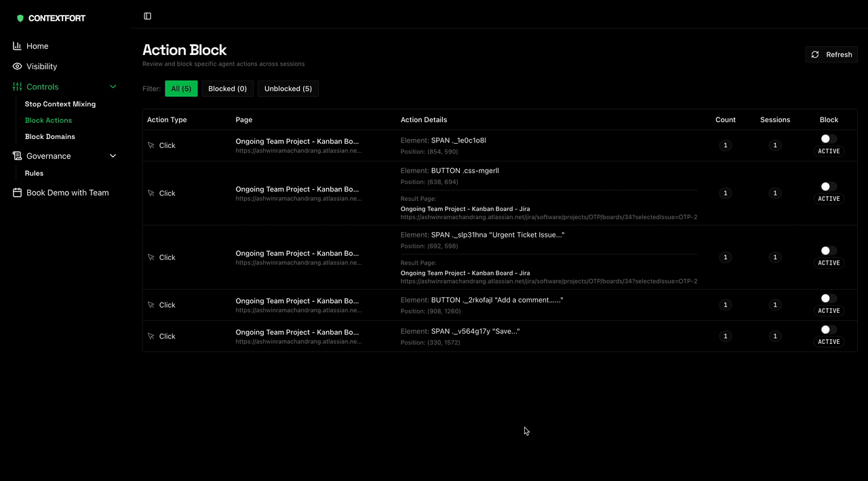The width and height of the screenshot is (868, 481).
Task: Enable block for BUTTON .css-mgerll action
Action: tap(828, 187)
